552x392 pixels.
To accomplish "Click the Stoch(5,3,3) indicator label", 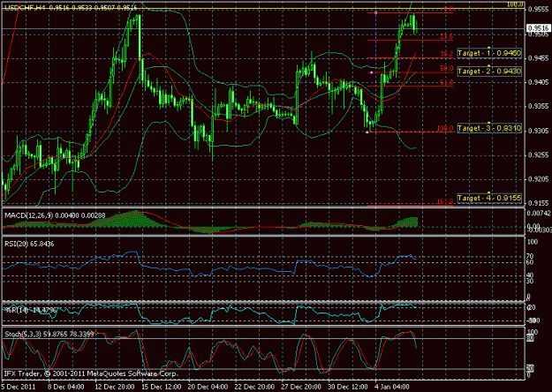I will (x=49, y=334).
